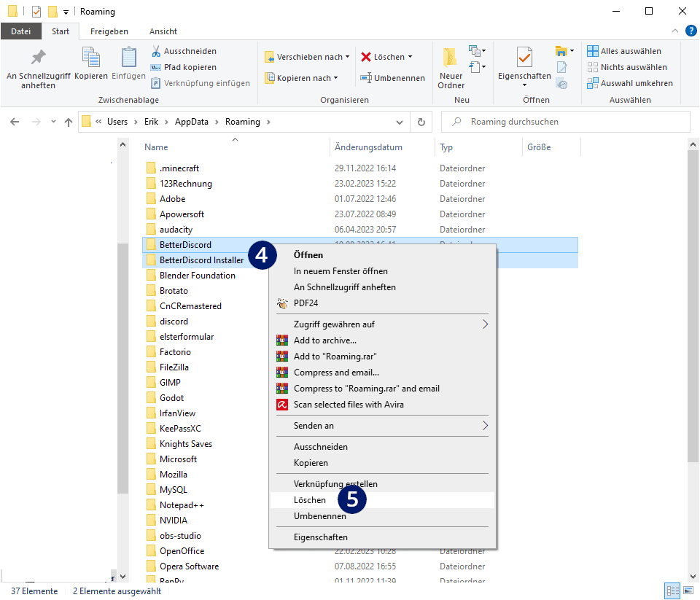Screen dimensions: 700x600
Task: Sort by the Änderungsdatum column header
Action: click(382, 147)
